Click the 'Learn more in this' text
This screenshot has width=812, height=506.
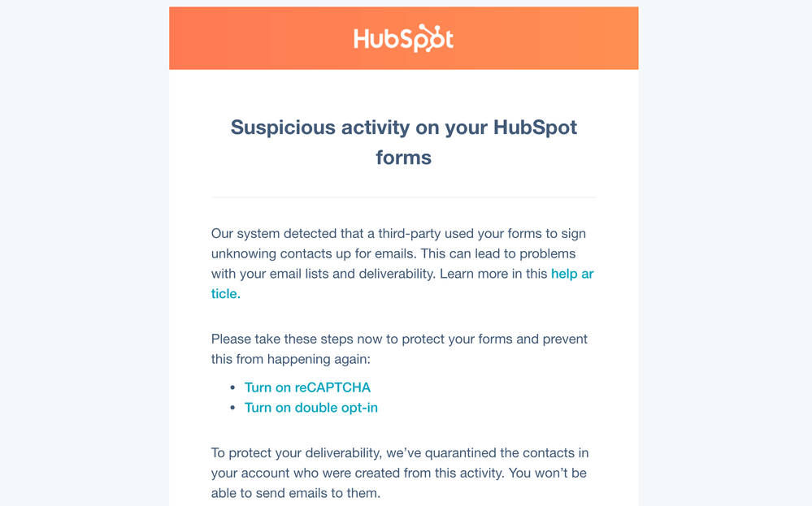tap(493, 274)
